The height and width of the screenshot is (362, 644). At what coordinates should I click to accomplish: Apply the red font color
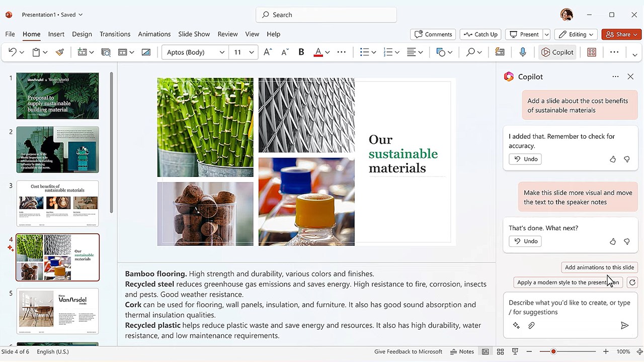tap(318, 52)
